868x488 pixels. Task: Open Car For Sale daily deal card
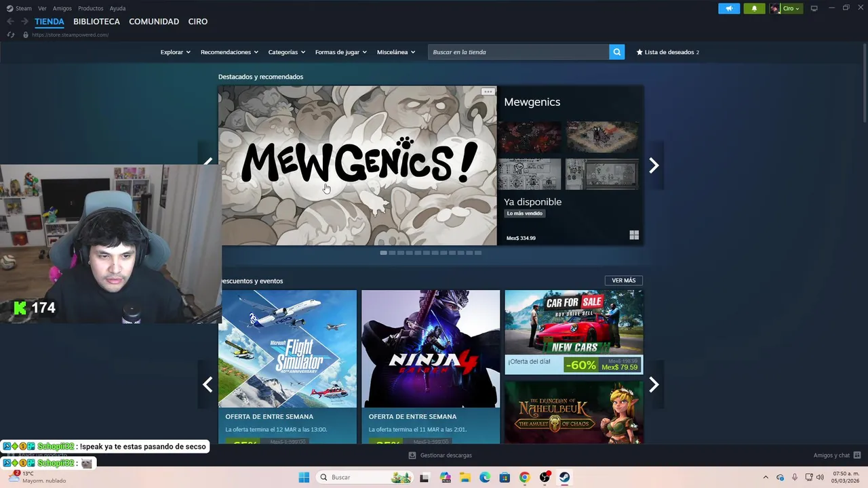[x=574, y=332]
